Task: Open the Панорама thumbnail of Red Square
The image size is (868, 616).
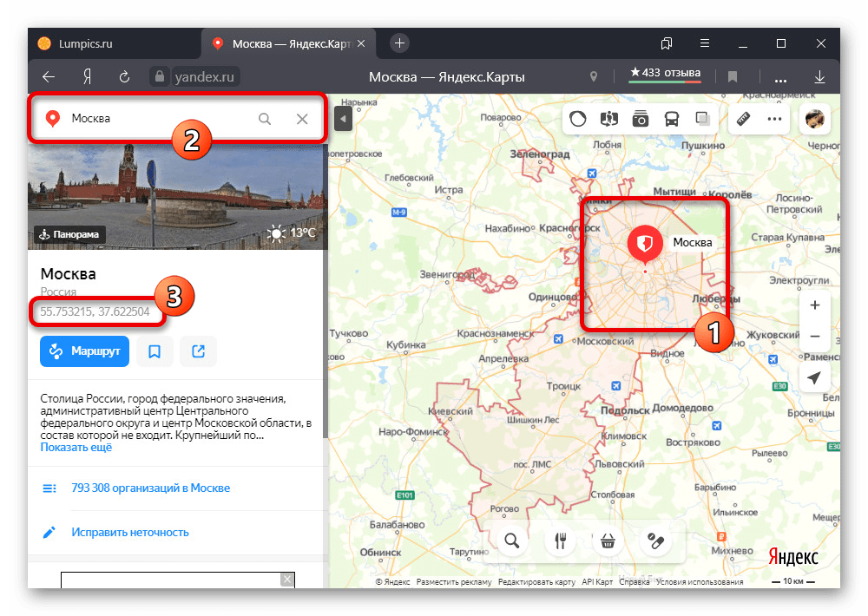Action: (x=69, y=233)
